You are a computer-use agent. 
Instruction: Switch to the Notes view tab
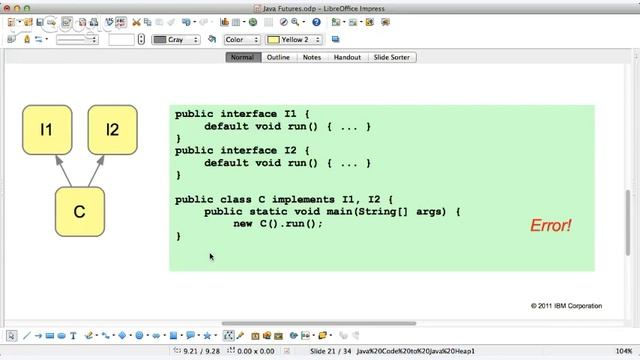(x=312, y=57)
